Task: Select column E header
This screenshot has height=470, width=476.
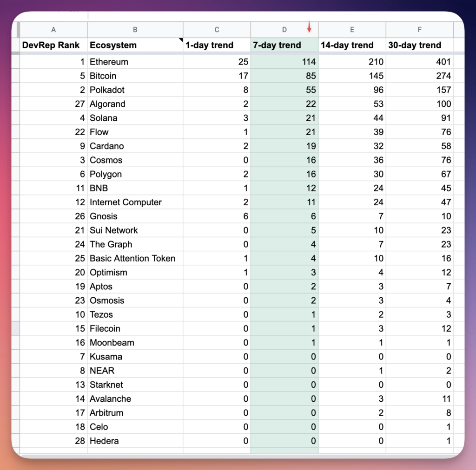Action: pyautogui.click(x=352, y=30)
